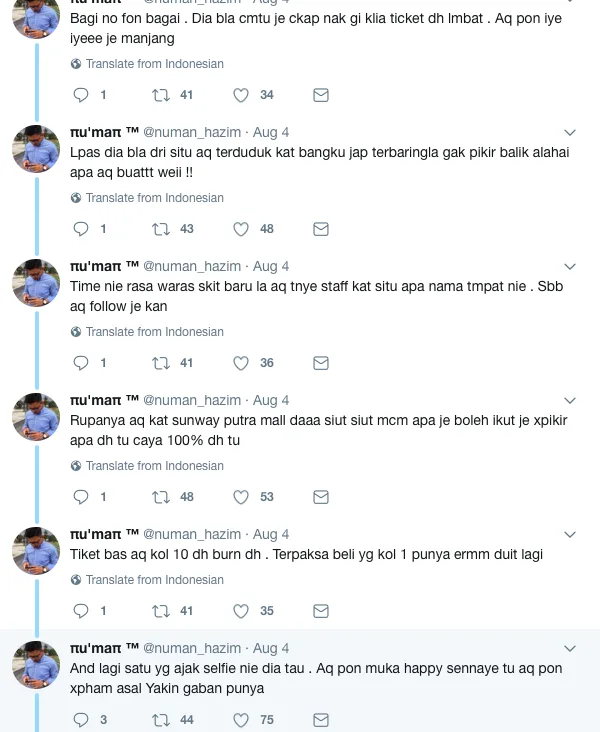Retweet the 'Bagi no fon' tweet with 41 retweets
The image size is (600, 732).
point(159,95)
